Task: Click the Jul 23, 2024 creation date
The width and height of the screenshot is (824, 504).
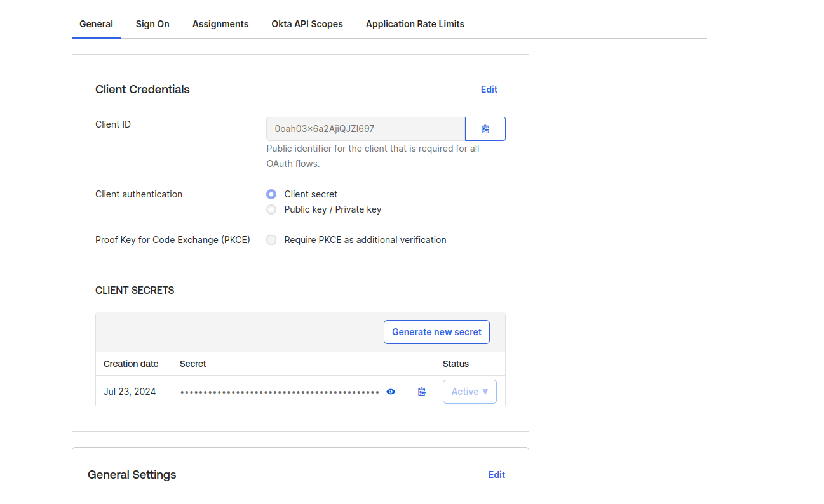Action: click(x=130, y=392)
